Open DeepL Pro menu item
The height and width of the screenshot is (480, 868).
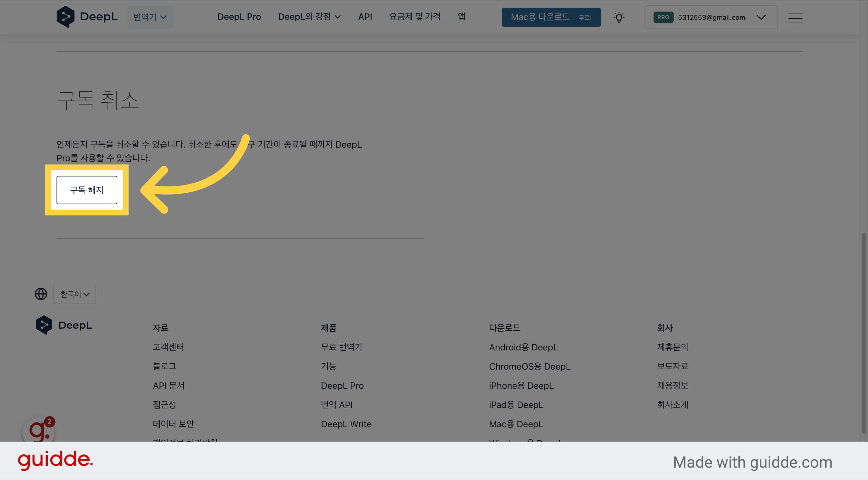[x=239, y=17]
